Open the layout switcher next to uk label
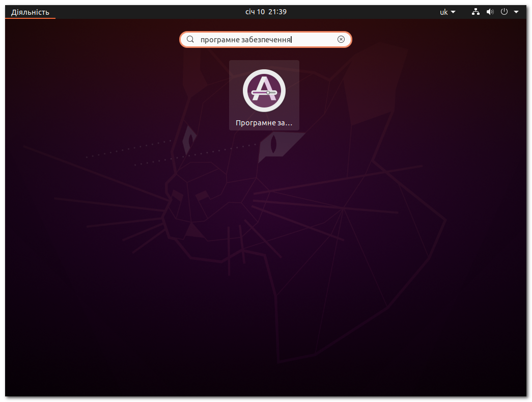 coord(454,11)
